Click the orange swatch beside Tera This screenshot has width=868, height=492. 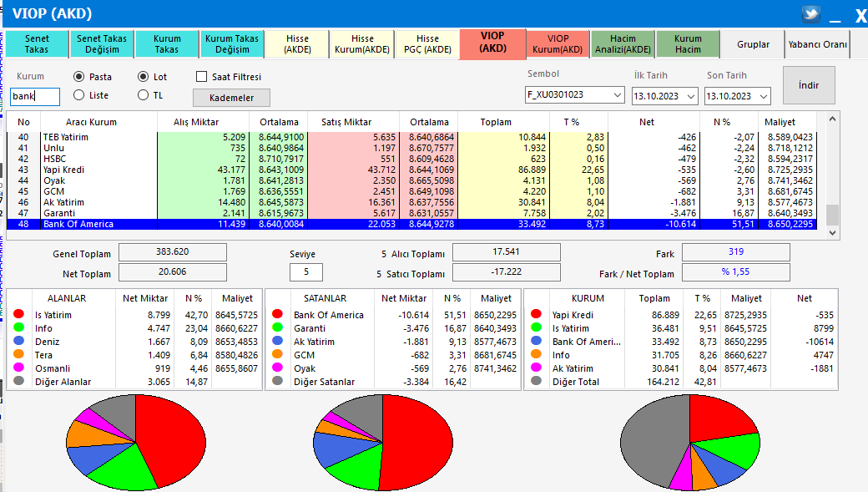click(x=19, y=354)
